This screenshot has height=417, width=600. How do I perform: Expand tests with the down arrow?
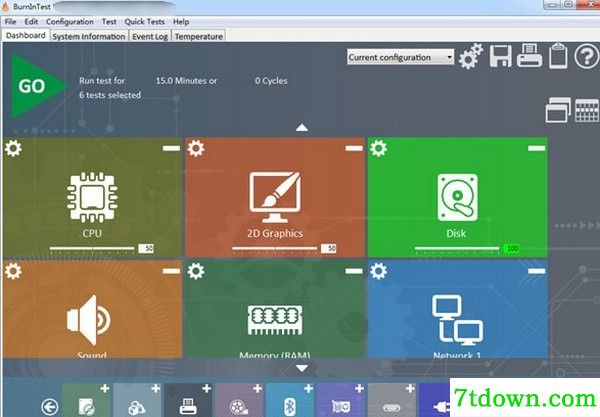click(x=302, y=368)
